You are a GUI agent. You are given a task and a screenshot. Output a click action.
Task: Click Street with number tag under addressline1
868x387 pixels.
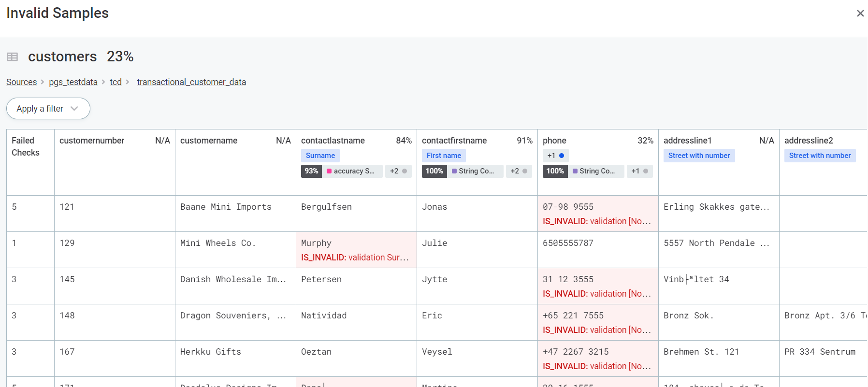click(699, 156)
